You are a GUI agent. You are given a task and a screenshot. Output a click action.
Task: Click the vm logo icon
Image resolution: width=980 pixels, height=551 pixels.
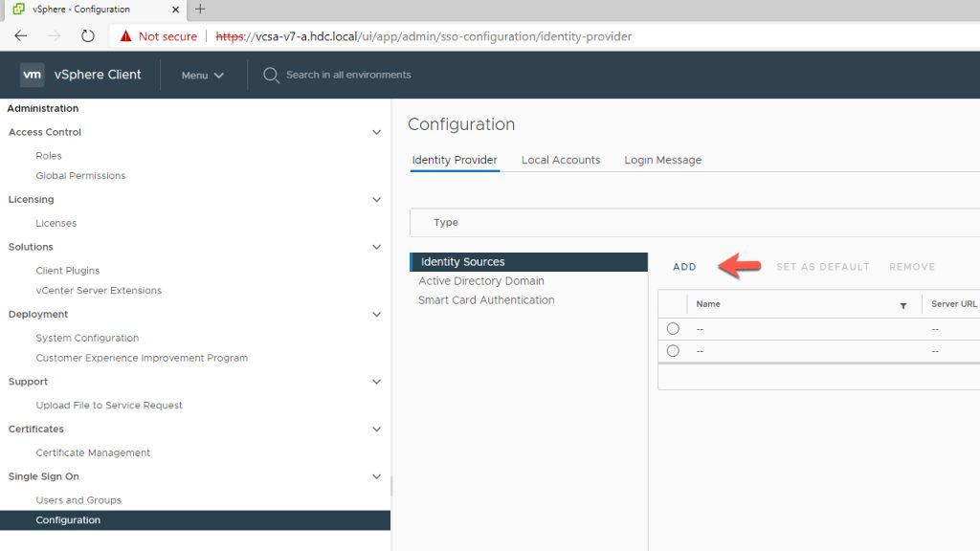tap(32, 75)
